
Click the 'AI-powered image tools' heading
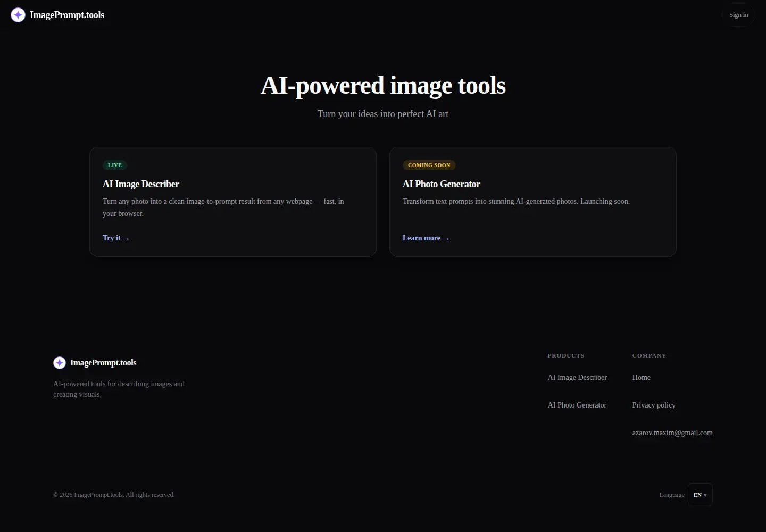[x=383, y=85]
